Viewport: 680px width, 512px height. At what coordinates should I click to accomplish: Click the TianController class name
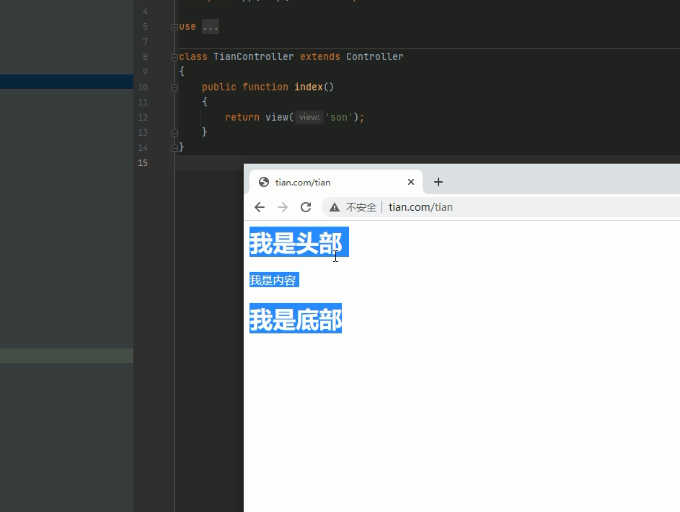253,57
